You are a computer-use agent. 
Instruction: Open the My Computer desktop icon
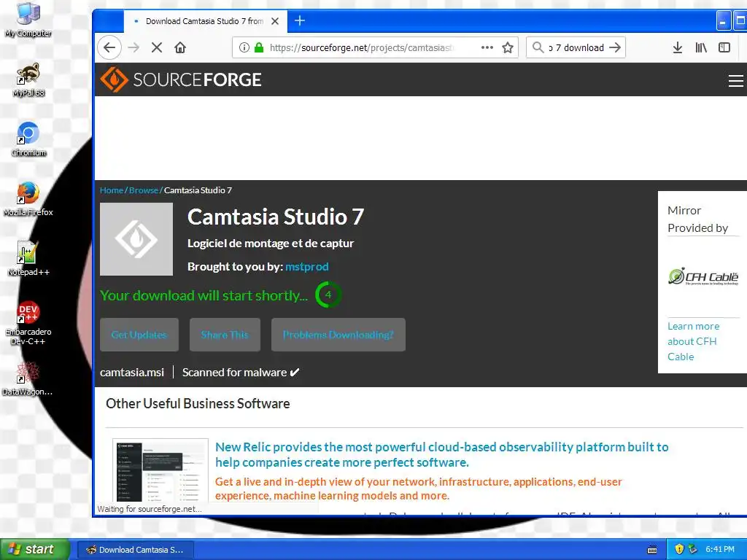pos(28,20)
